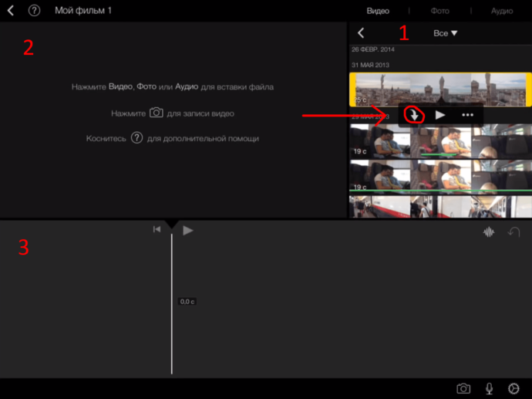
Task: Go back in the media browser panel
Action: (361, 33)
